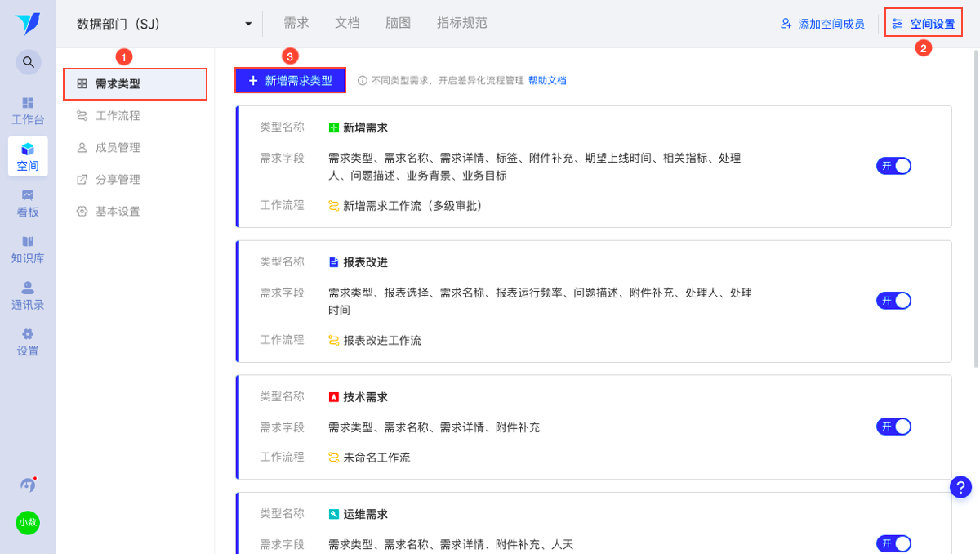Select 成员管理 in the settings sidebar
Image resolution: width=980 pixels, height=554 pixels.
click(118, 148)
